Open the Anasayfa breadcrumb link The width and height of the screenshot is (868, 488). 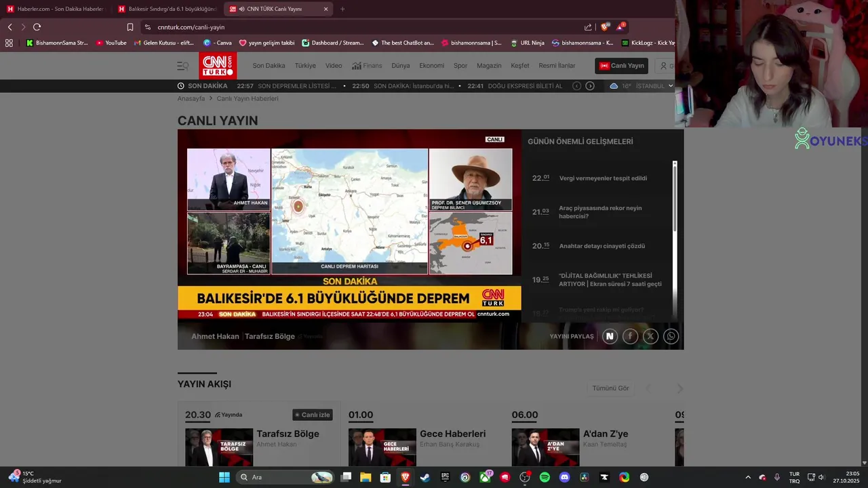coord(191,98)
